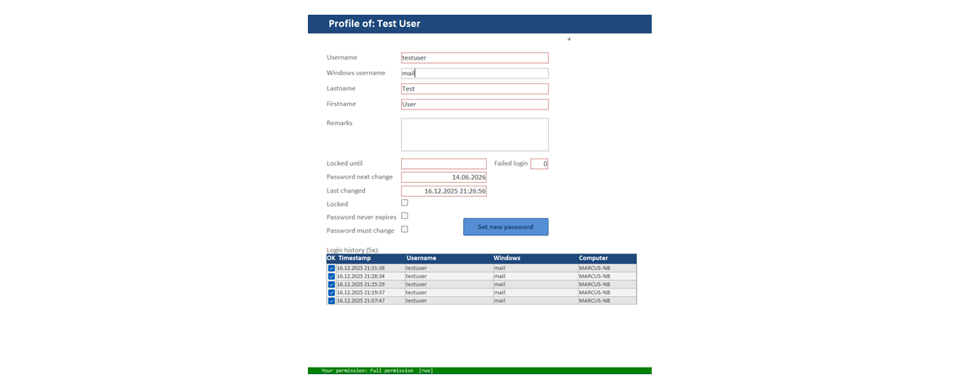Viewport: 980px width, 384px height.
Task: Click the green permission status bar
Action: pyautogui.click(x=479, y=371)
